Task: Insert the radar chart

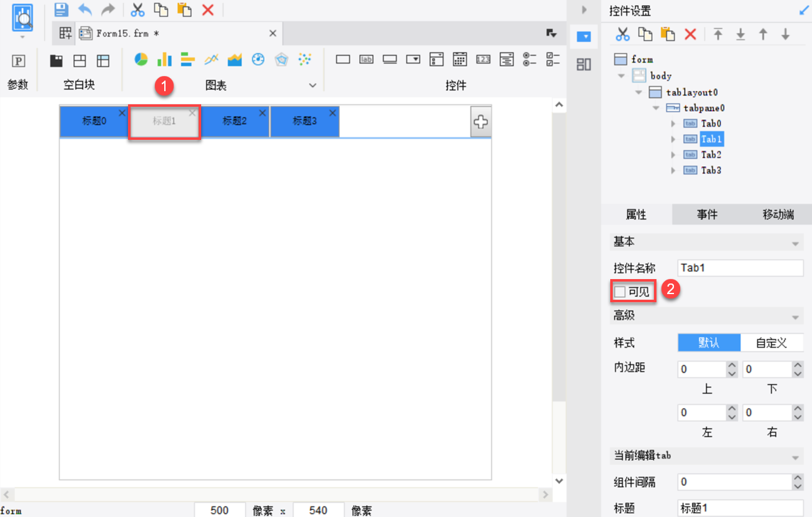Action: (x=282, y=59)
